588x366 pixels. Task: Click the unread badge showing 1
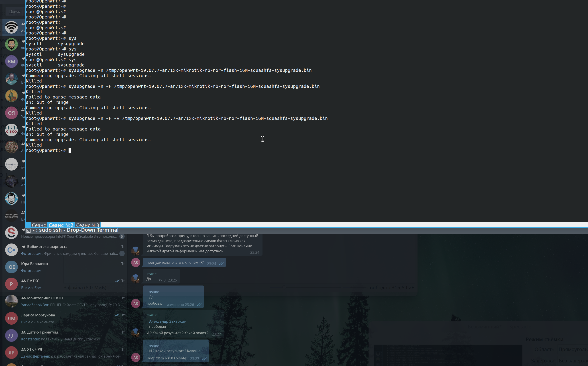pos(122,253)
